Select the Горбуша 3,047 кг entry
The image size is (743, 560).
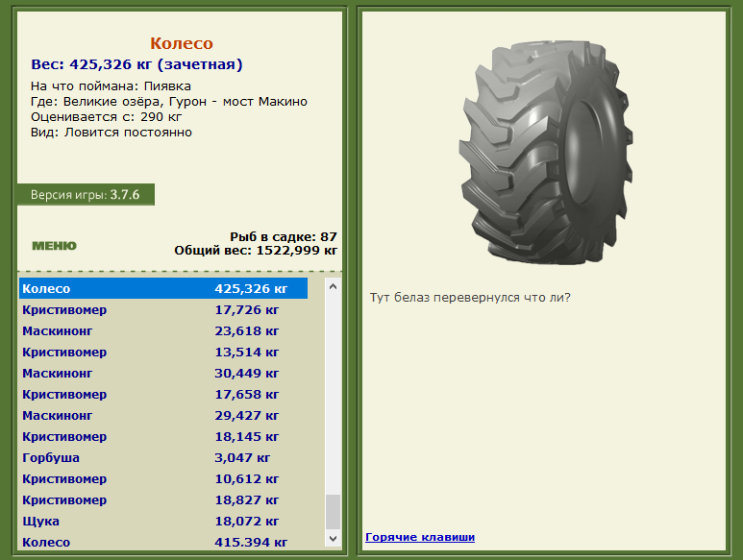[163, 458]
